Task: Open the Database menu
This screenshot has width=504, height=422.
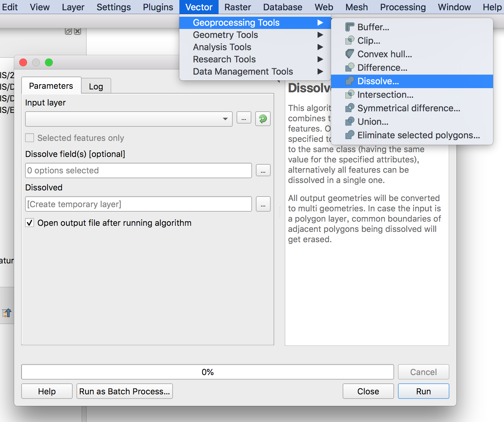Action: pos(283,7)
